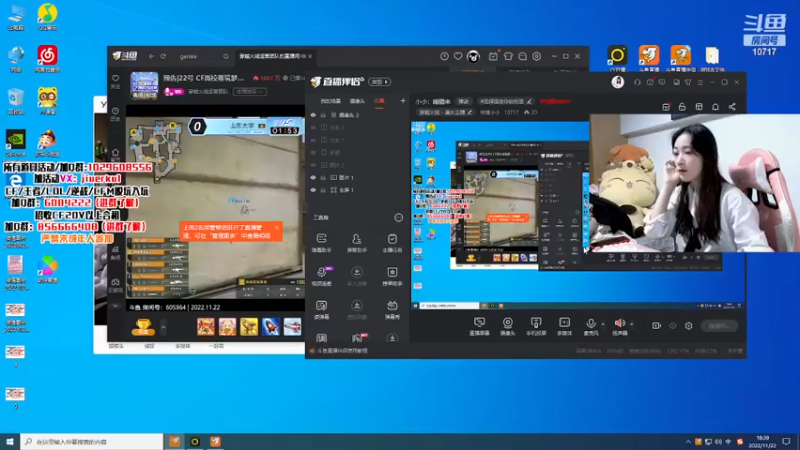Expand the speaker options arrow

[632, 324]
